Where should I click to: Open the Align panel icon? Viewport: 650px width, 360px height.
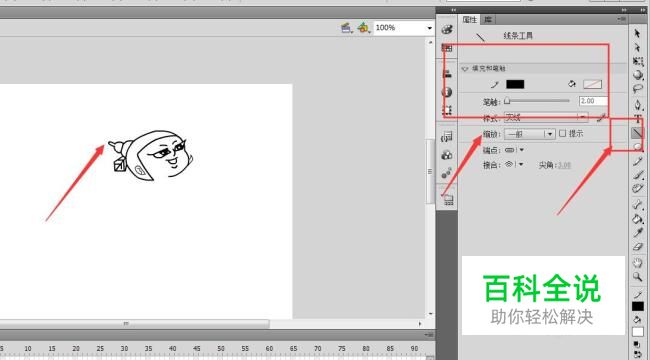point(447,74)
